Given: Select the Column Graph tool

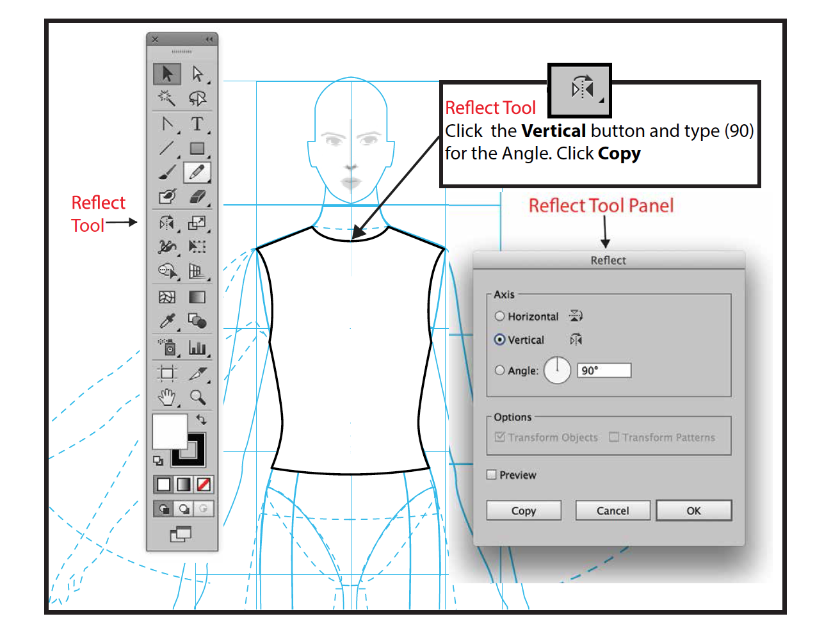Looking at the screenshot, I should coord(197,347).
